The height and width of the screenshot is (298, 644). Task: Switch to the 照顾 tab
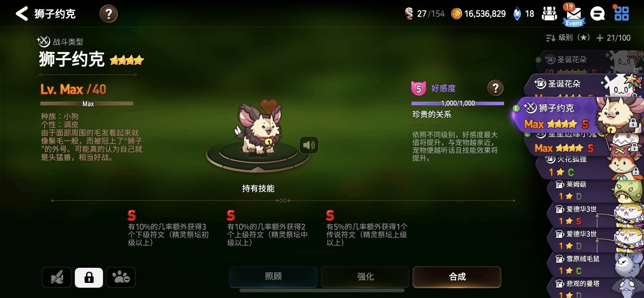click(273, 277)
